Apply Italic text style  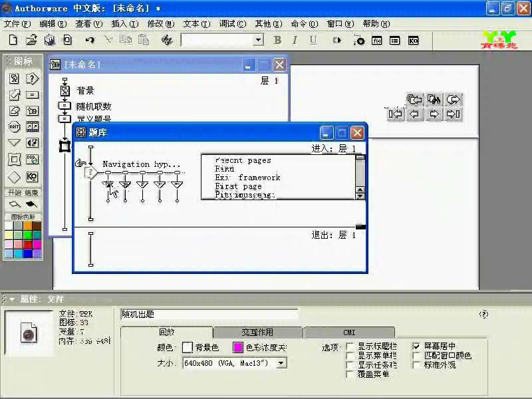(x=295, y=40)
